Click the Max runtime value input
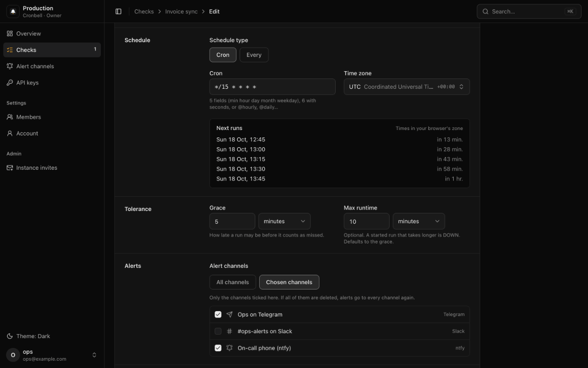This screenshot has width=588, height=368. [x=367, y=221]
